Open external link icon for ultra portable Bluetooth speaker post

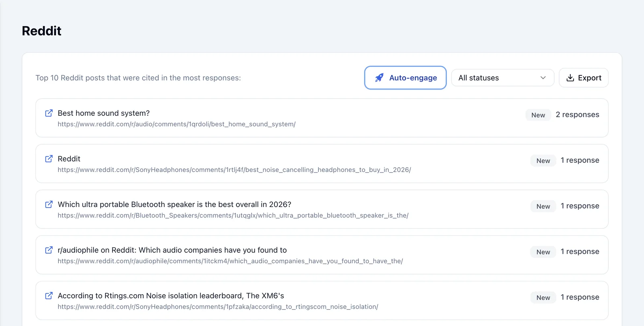point(49,204)
